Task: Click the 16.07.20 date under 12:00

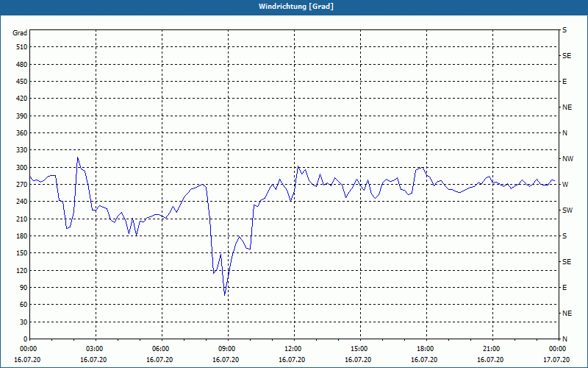Action: (292, 360)
